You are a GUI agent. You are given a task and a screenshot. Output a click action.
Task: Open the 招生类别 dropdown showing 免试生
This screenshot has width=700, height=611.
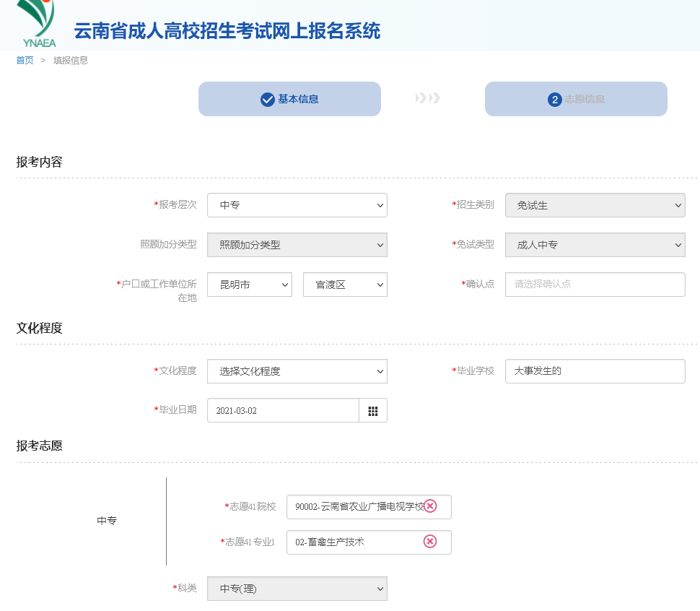tap(595, 205)
